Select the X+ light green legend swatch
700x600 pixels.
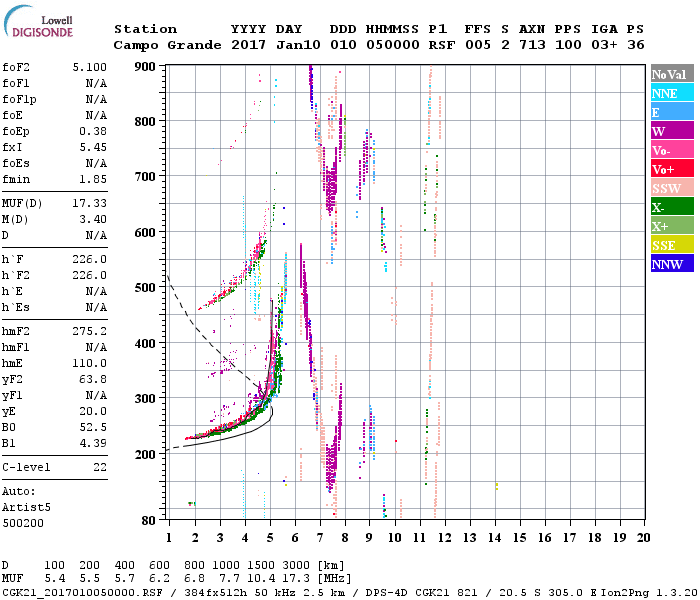(672, 225)
